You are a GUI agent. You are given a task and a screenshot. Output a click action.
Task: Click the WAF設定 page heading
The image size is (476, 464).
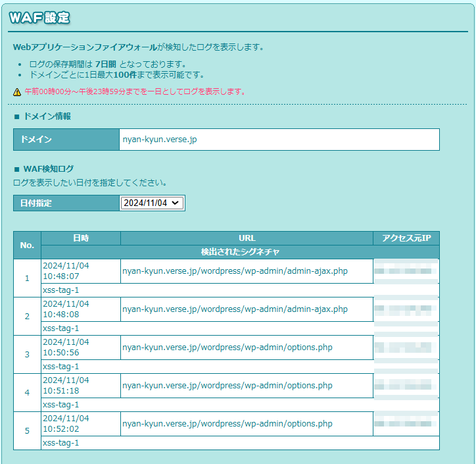coord(39,18)
